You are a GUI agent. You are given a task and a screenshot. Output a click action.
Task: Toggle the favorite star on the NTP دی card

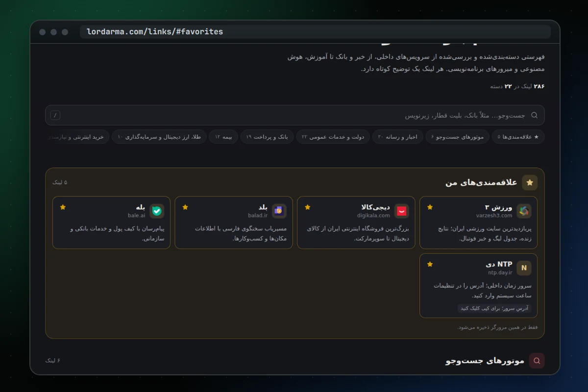(x=430, y=264)
